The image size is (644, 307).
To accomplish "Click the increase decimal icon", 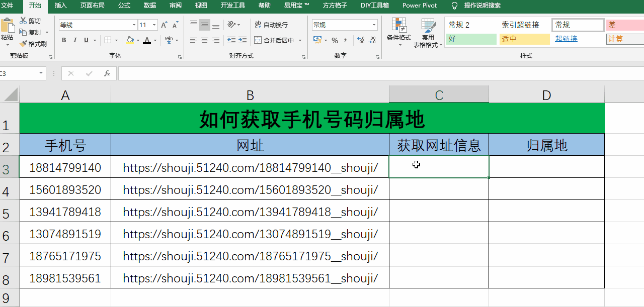I will coord(362,40).
